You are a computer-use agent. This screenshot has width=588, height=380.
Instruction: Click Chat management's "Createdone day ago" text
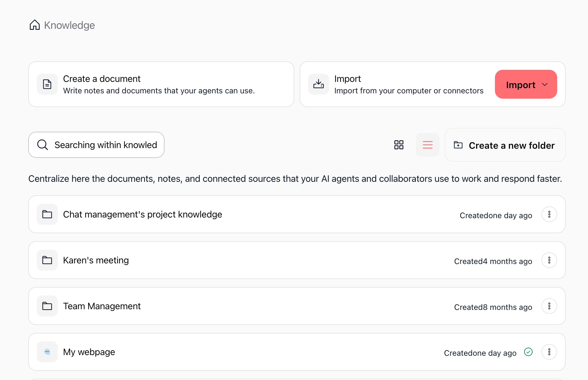pyautogui.click(x=496, y=215)
